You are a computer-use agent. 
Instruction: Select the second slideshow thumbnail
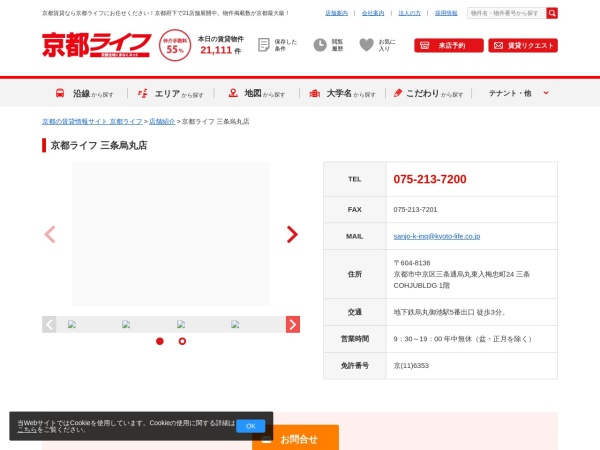[126, 324]
